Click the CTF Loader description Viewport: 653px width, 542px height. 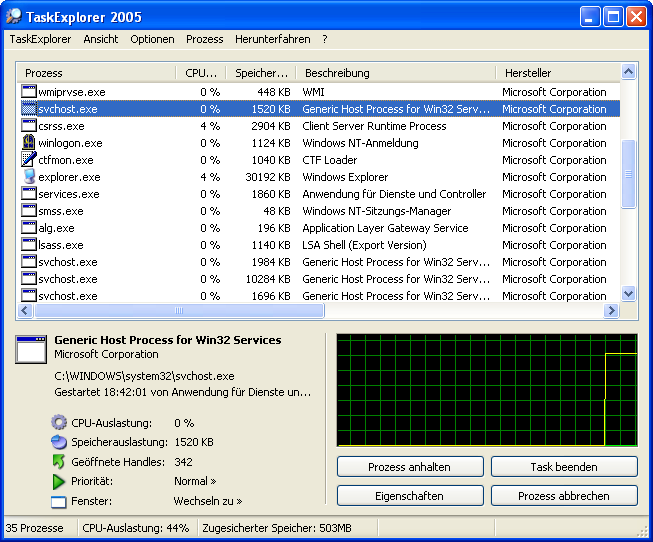coord(330,160)
